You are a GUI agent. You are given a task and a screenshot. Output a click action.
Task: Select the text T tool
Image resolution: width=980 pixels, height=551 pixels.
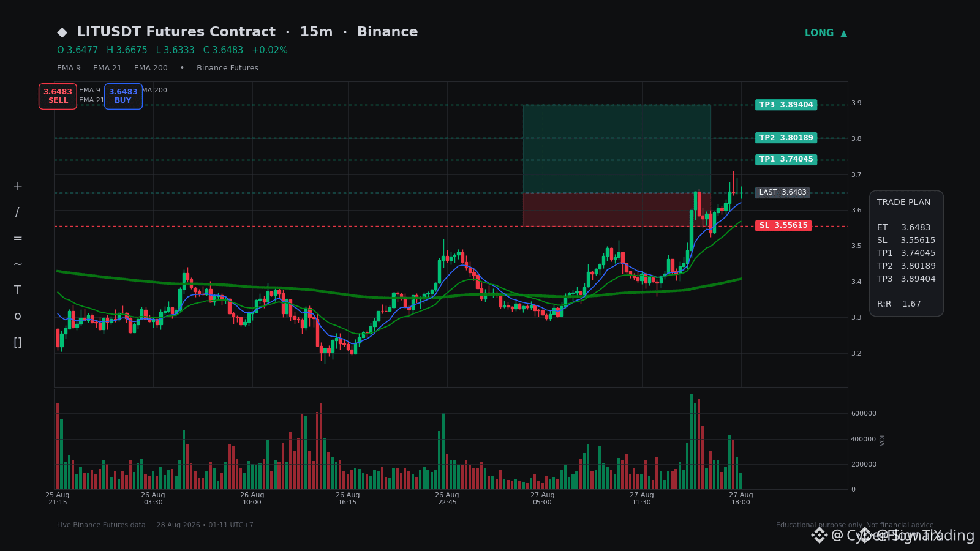coord(18,290)
